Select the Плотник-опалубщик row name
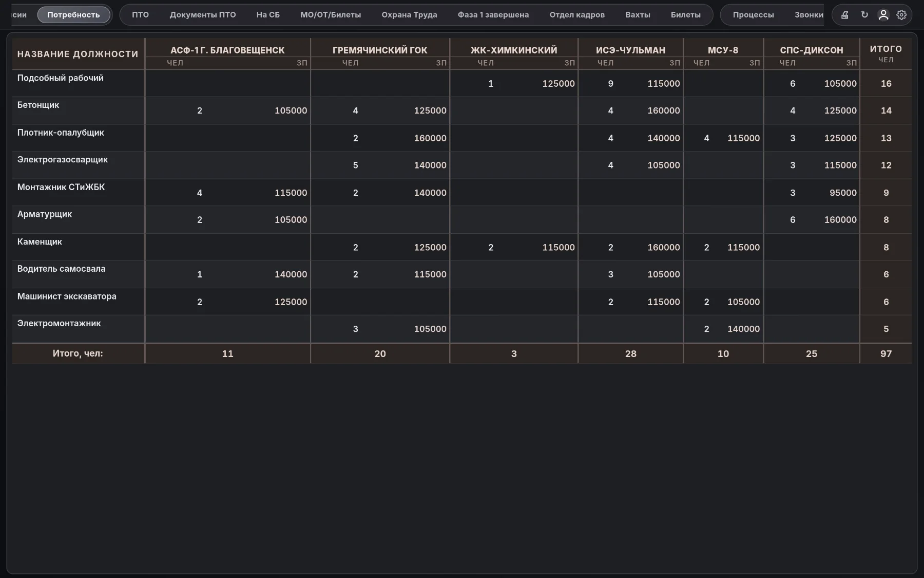This screenshot has height=578, width=924. pyautogui.click(x=61, y=133)
